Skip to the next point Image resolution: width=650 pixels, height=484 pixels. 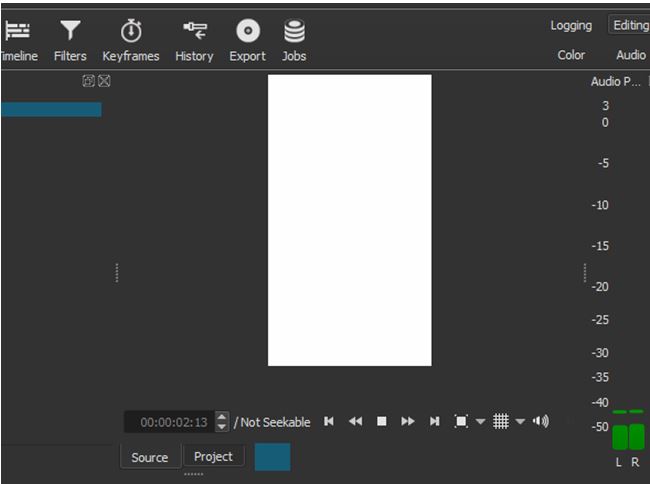click(434, 421)
